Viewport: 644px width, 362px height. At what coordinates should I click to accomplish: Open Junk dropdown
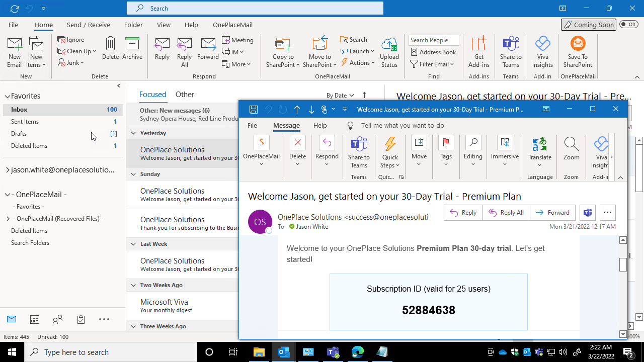pyautogui.click(x=71, y=63)
